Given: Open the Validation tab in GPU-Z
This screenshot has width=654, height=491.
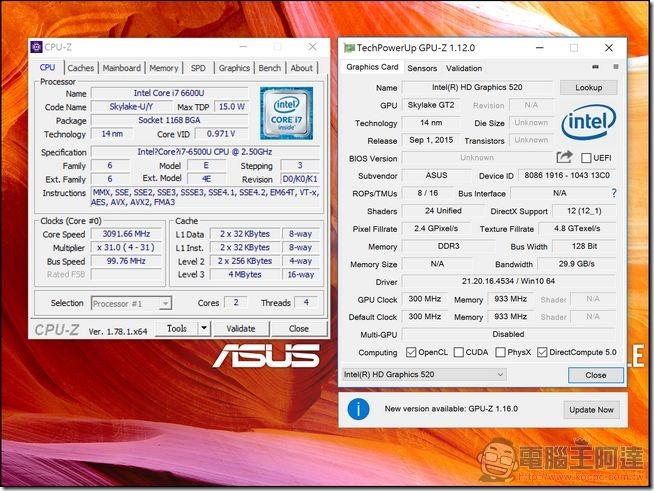Looking at the screenshot, I should point(464,68).
